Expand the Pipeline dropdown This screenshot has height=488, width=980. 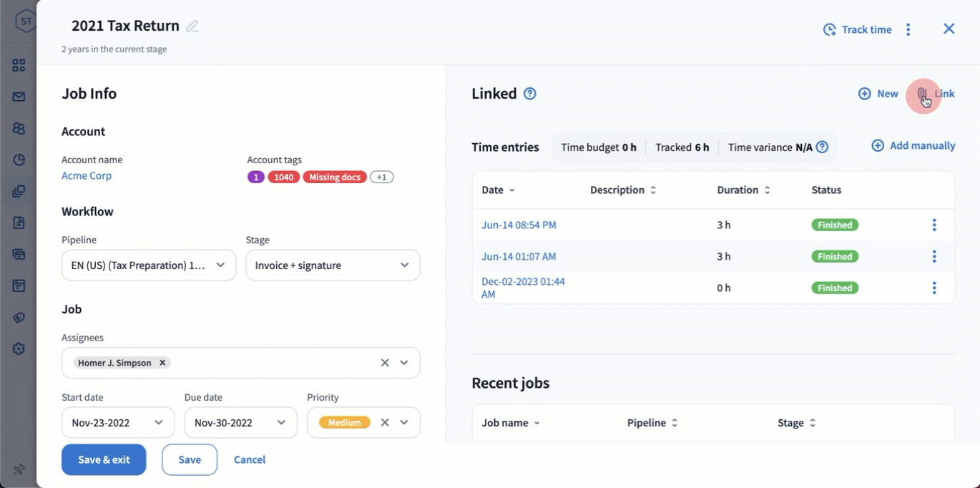coord(220,265)
